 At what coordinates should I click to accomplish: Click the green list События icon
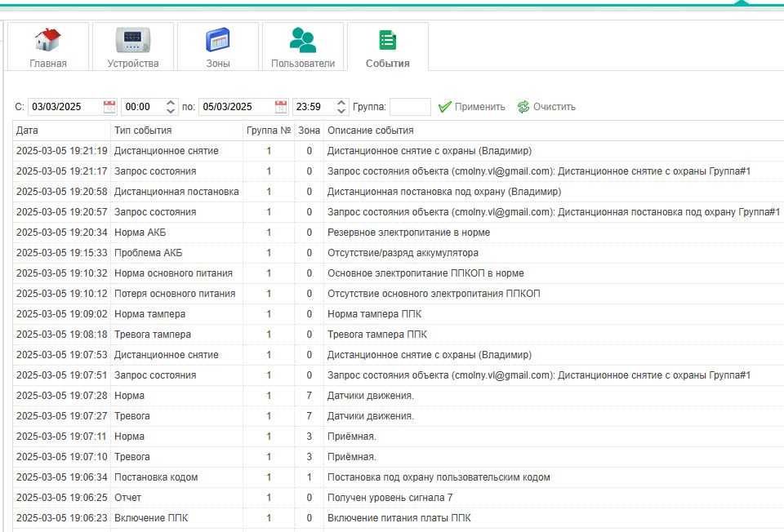[x=388, y=40]
